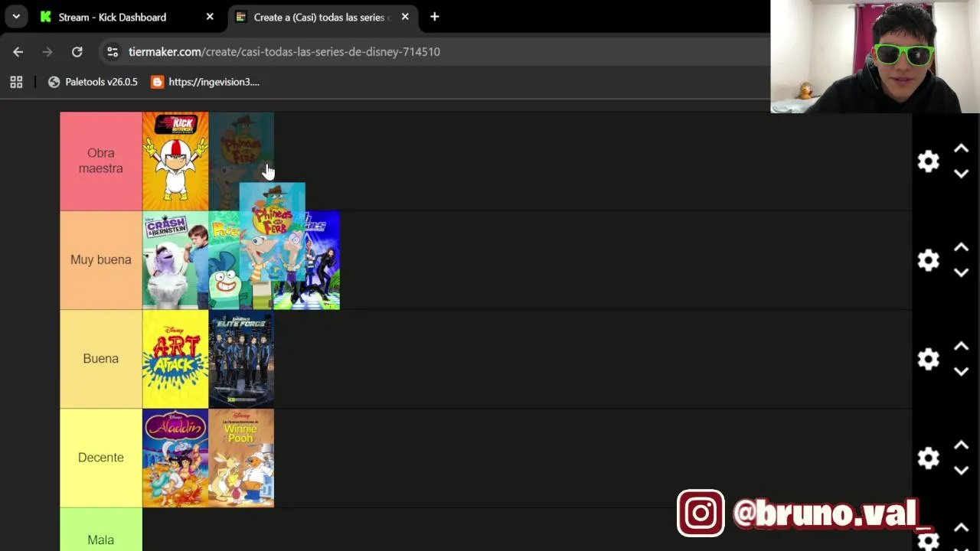
Task: Select the Decente tier label
Action: pos(101,458)
